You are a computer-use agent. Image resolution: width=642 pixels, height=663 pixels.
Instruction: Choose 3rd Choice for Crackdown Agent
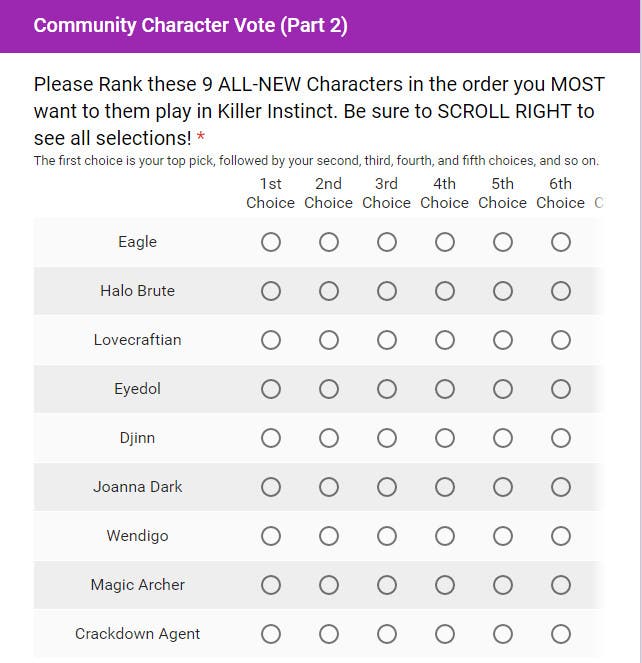(x=387, y=634)
